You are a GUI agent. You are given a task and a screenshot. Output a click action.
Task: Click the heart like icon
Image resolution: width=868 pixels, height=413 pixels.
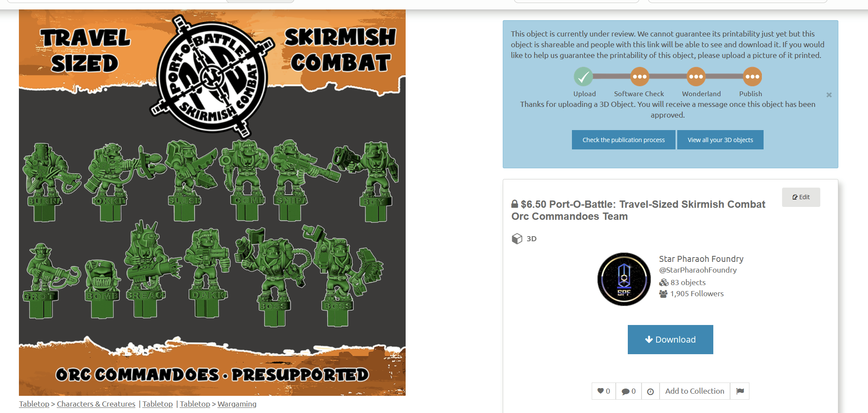tap(601, 391)
